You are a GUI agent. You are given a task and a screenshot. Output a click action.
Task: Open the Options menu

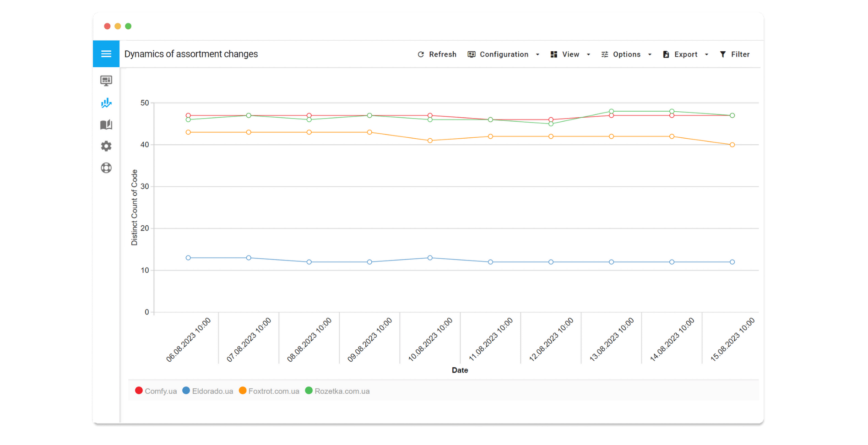point(626,54)
